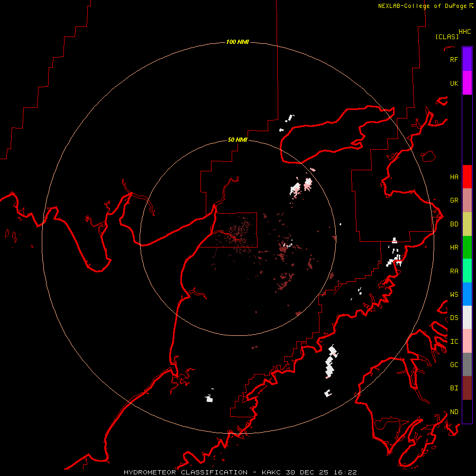Click the HYDROMETEOR CLASSIFICATION title text

(x=186, y=472)
